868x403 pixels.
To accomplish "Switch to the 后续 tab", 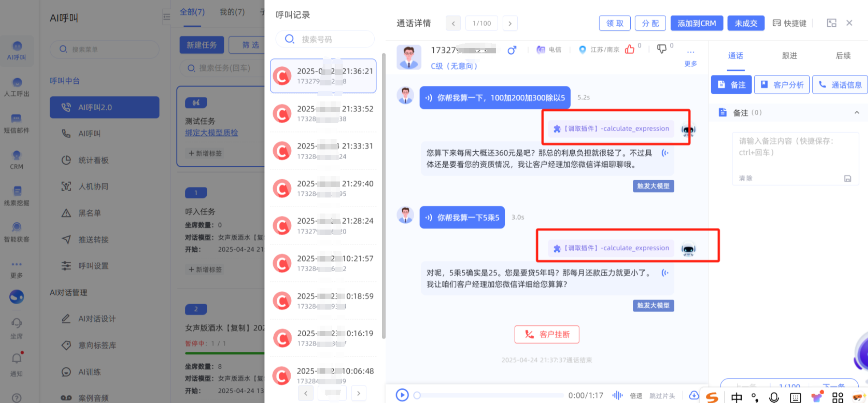I will pyautogui.click(x=843, y=56).
